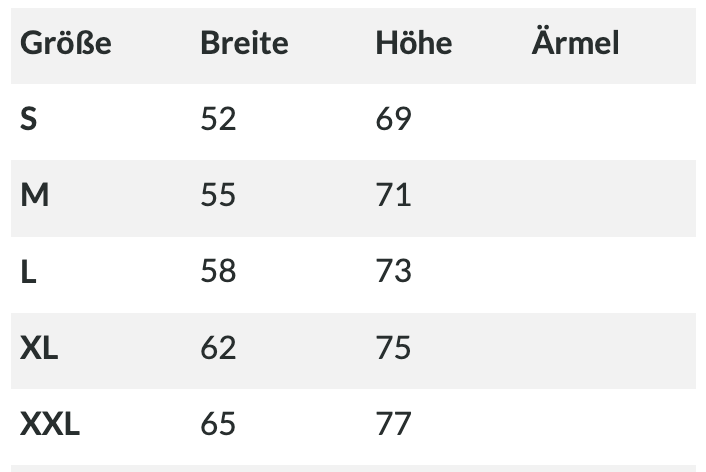Click the height value 73
Screen dimensions: 706x472
394,272
